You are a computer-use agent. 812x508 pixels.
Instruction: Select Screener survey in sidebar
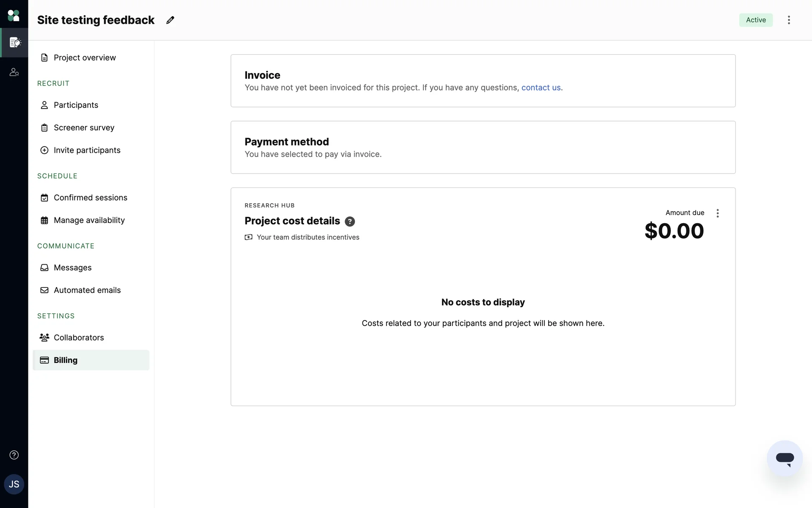[84, 128]
